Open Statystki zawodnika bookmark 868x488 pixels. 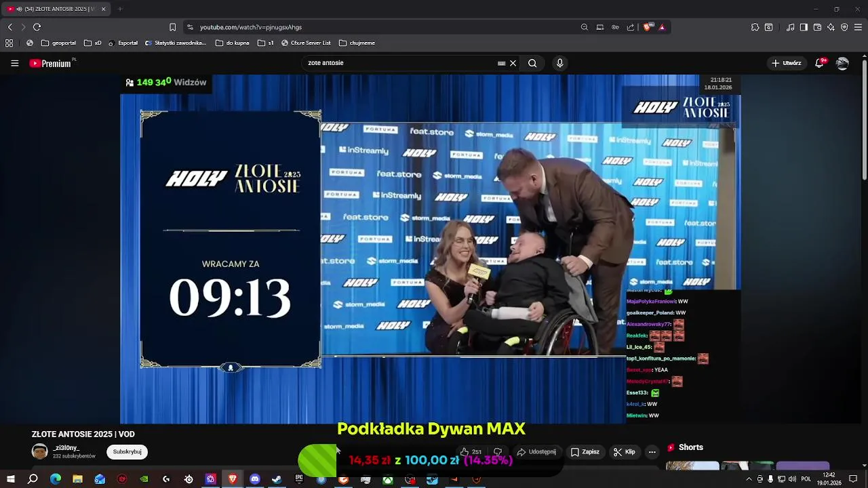(x=176, y=43)
